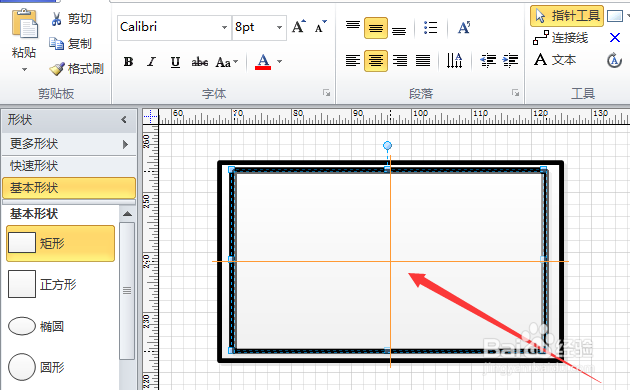The image size is (630, 390).
Task: Toggle Strikethrough (abc) formatting
Action: (200, 62)
